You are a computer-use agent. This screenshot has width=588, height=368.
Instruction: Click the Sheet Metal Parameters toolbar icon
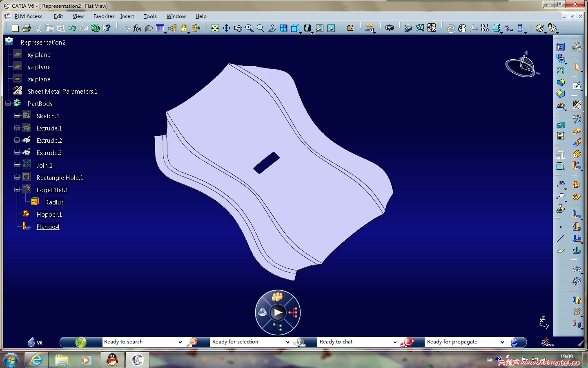(x=577, y=104)
